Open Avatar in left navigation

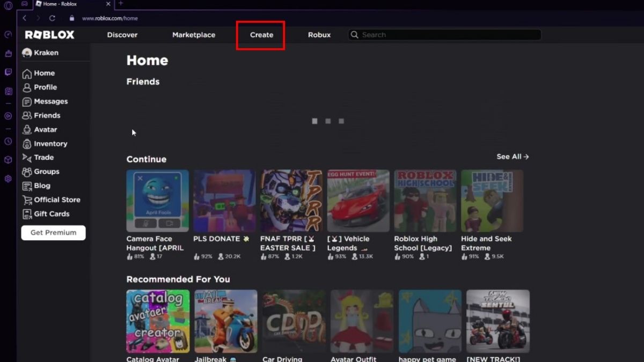(39, 129)
